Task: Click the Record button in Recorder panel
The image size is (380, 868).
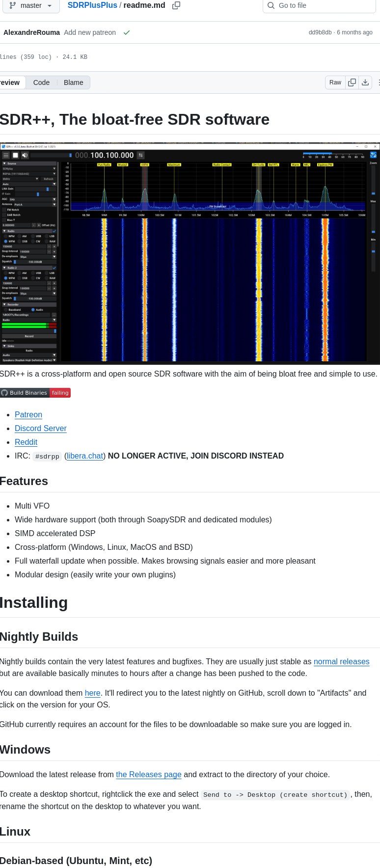Action: coord(29,336)
